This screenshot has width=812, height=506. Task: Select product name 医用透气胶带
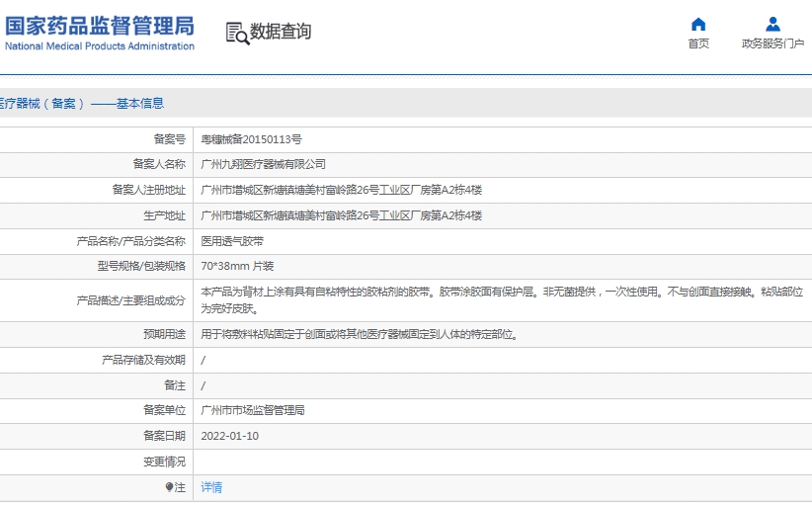coord(232,241)
